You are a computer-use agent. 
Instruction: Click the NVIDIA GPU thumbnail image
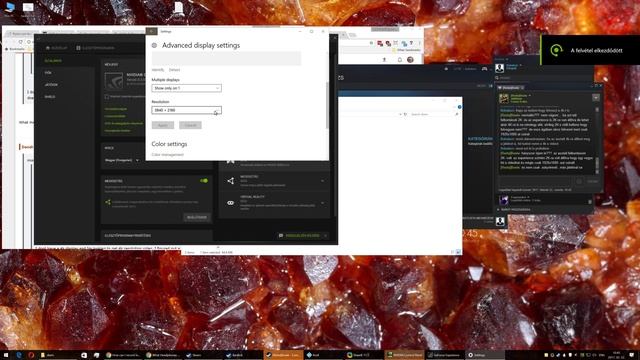[x=114, y=81]
